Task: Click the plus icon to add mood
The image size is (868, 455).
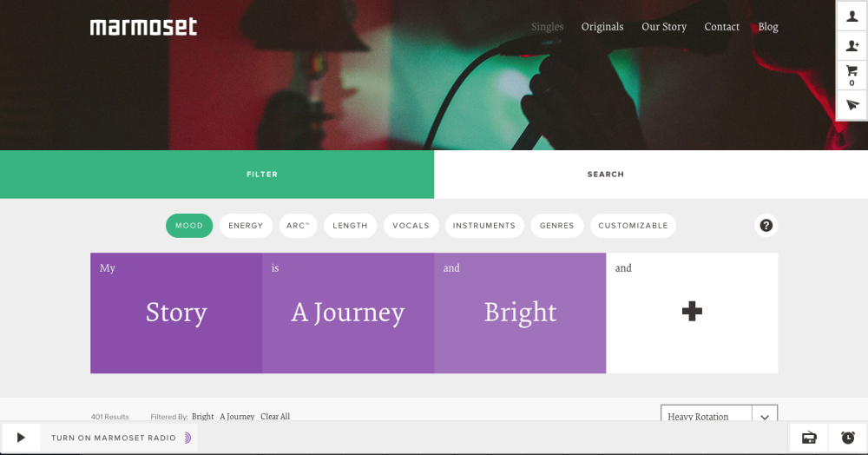Action: (x=692, y=313)
